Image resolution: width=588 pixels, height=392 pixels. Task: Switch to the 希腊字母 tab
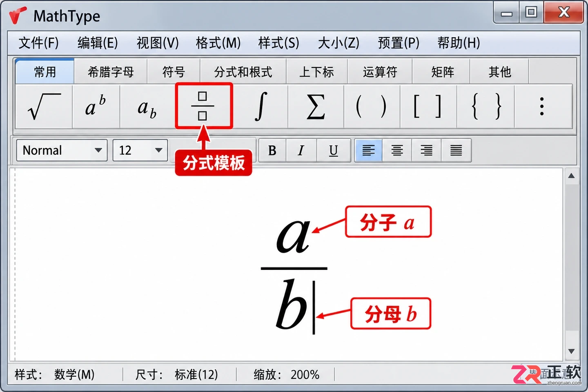coord(111,72)
